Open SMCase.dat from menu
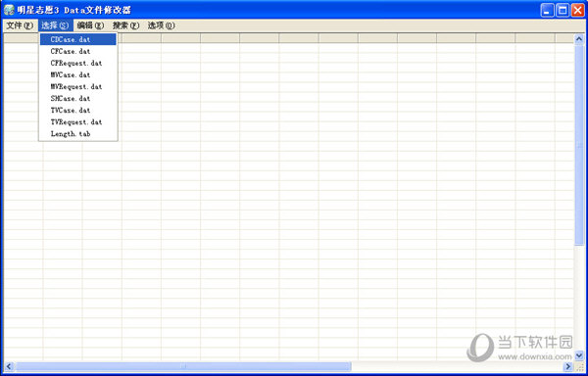The width and height of the screenshot is (588, 376). tap(78, 98)
